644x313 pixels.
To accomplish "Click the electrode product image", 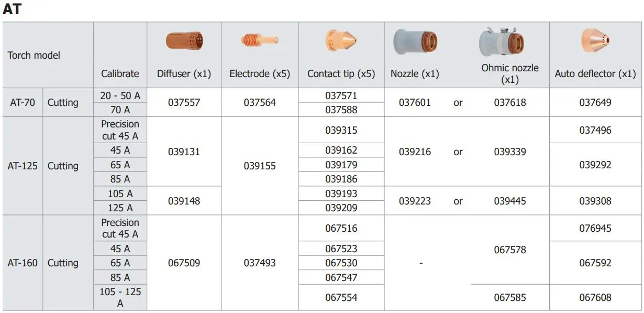I will [259, 40].
